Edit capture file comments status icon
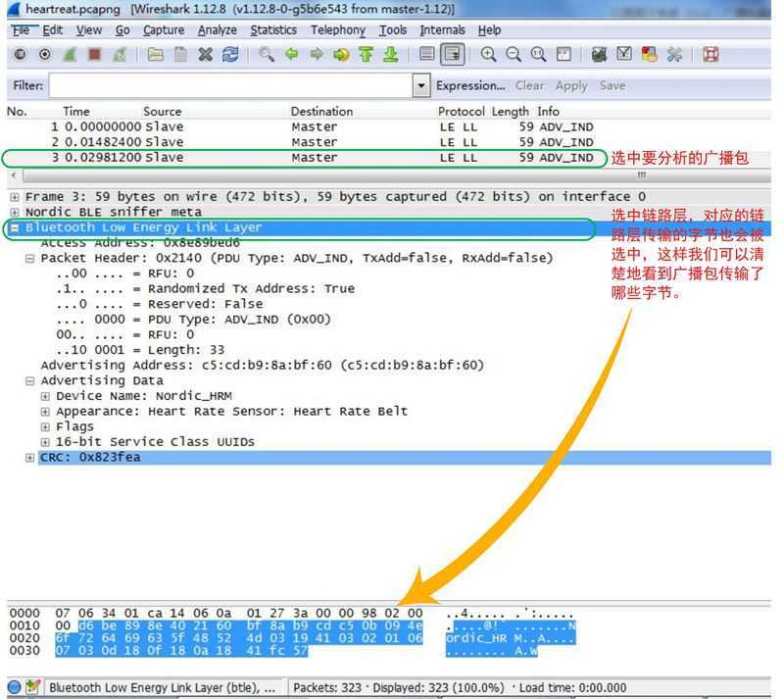Viewport: 784px width, 699px height. coord(33,687)
